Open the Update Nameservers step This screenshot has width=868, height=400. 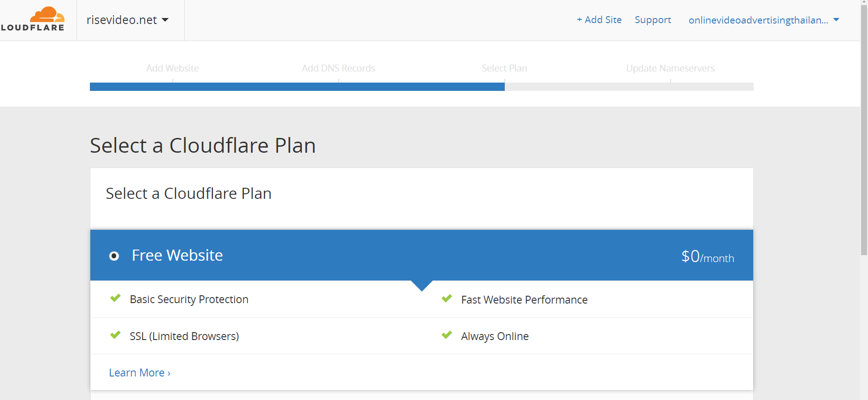coord(670,68)
